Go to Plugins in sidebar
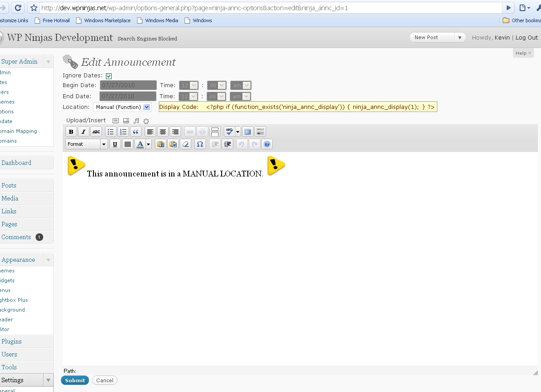Viewport: 541px width, 392px height. pos(12,341)
